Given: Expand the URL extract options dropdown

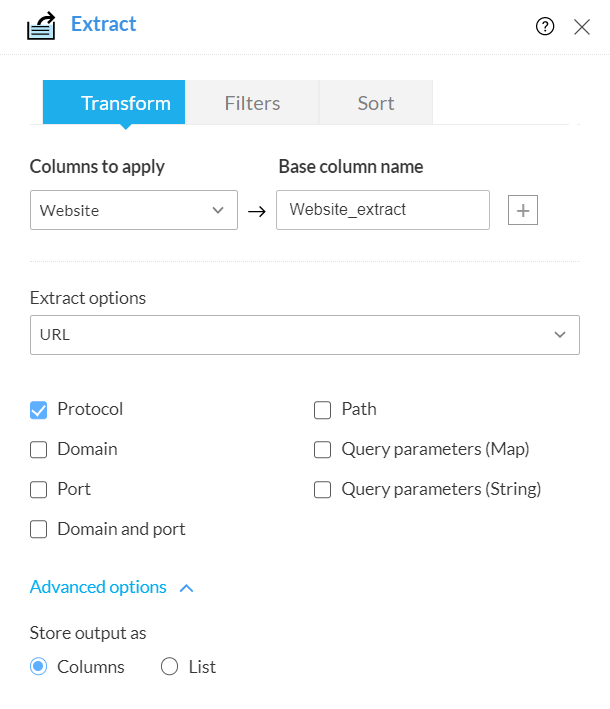Looking at the screenshot, I should [305, 335].
